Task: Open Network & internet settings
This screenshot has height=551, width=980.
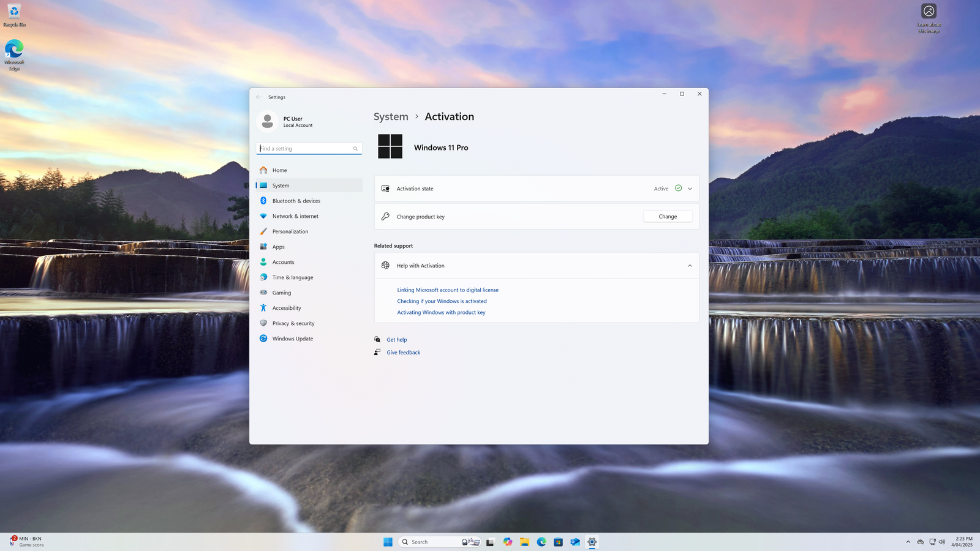Action: click(x=309, y=216)
